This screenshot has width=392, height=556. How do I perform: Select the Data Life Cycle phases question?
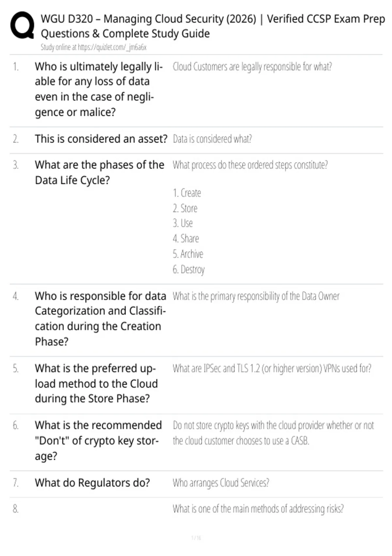pos(100,173)
